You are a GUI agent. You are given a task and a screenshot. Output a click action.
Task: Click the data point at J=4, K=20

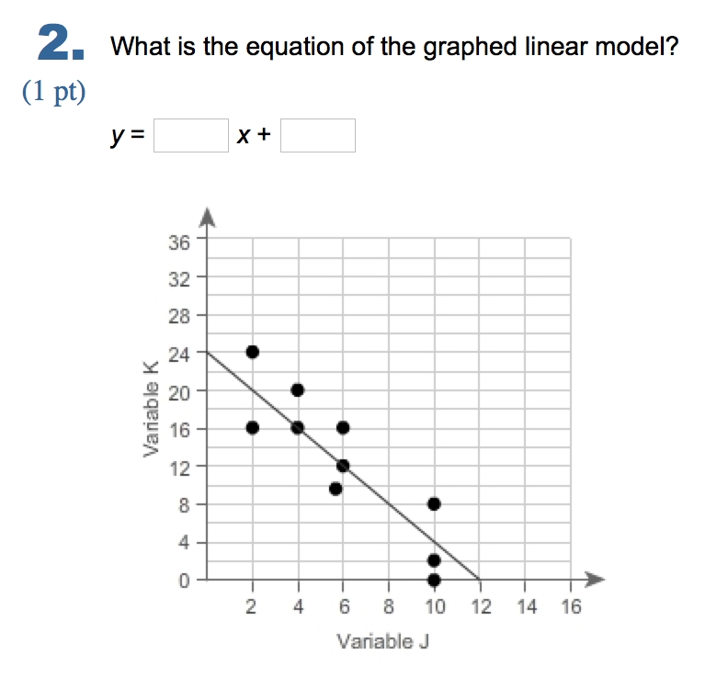pyautogui.click(x=298, y=390)
